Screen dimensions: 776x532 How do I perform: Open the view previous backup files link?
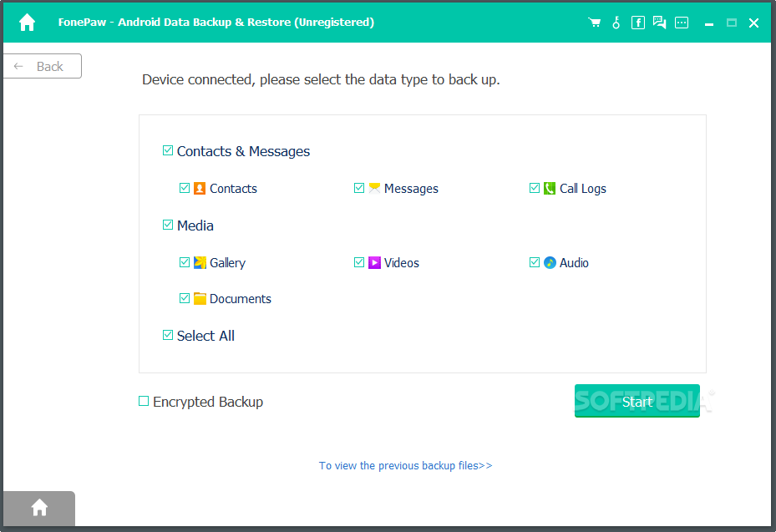pos(405,466)
